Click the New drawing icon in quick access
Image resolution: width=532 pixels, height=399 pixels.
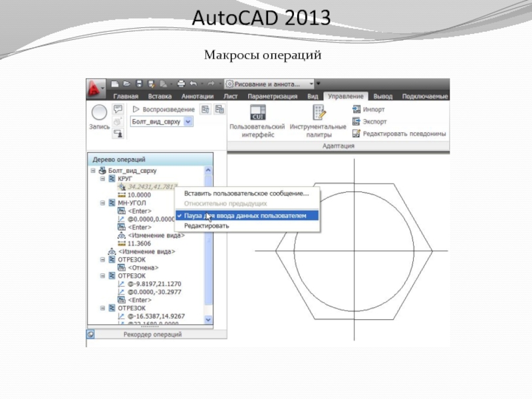coord(114,84)
